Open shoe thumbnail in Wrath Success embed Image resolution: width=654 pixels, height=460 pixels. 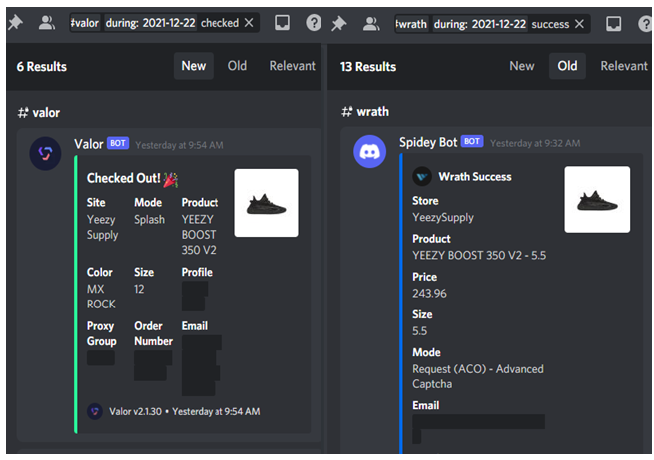click(x=597, y=200)
